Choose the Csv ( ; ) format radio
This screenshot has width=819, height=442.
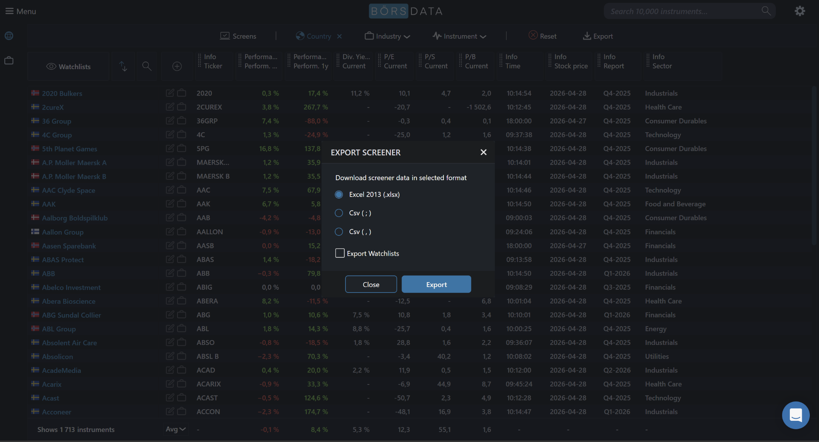tap(339, 213)
